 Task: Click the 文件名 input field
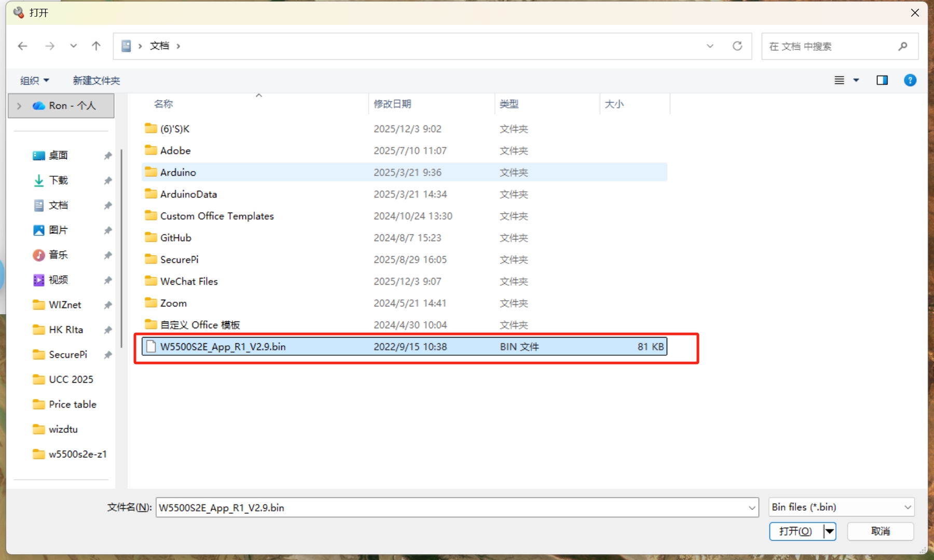click(x=450, y=508)
